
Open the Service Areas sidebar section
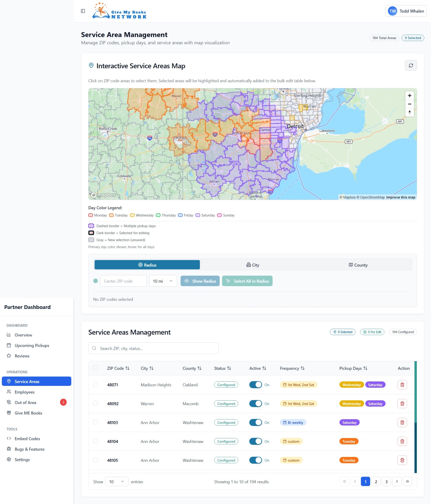[27, 381]
